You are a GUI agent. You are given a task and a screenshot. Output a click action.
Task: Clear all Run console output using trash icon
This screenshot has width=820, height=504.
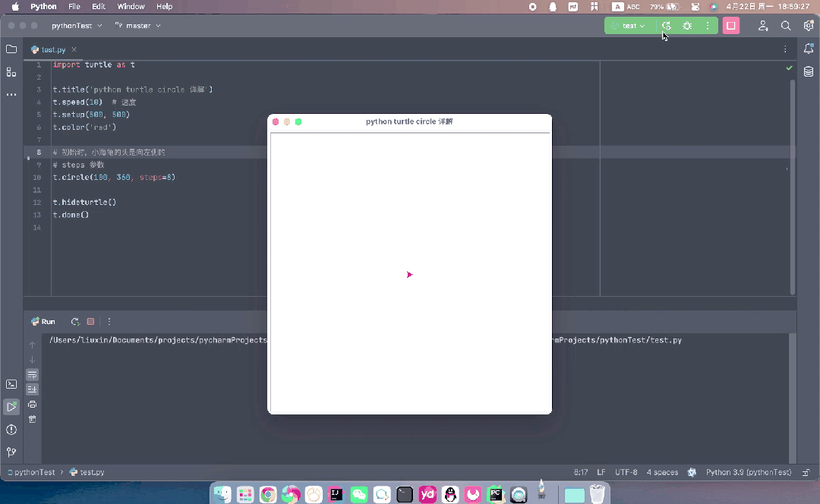(x=33, y=419)
